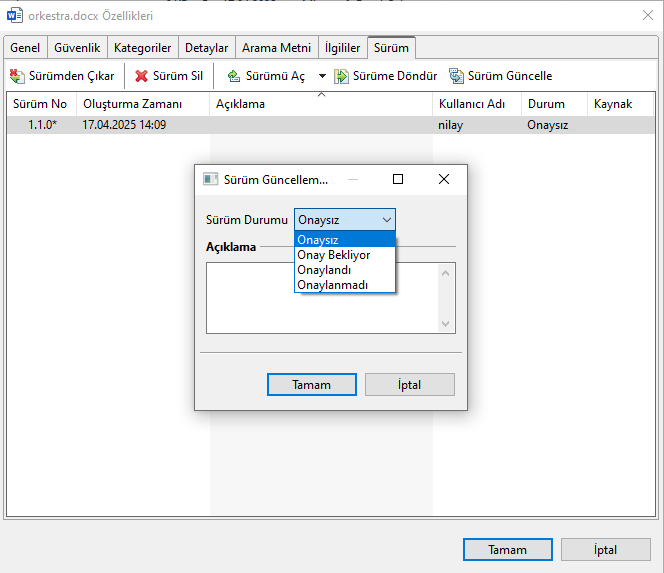Maximize the Sürüm Güncelleme dialog

tap(398, 179)
